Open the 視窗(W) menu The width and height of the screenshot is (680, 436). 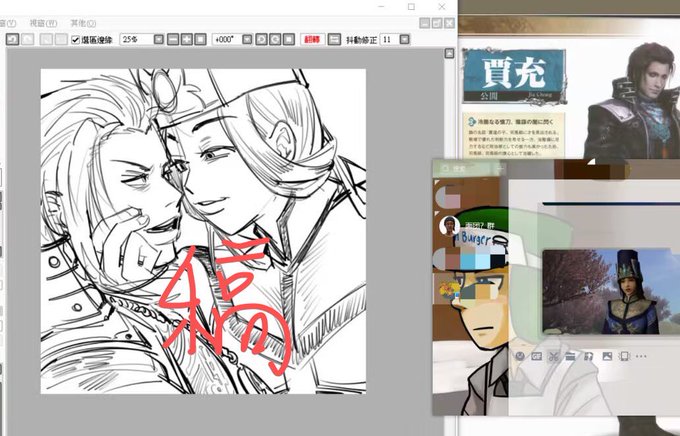coord(43,23)
